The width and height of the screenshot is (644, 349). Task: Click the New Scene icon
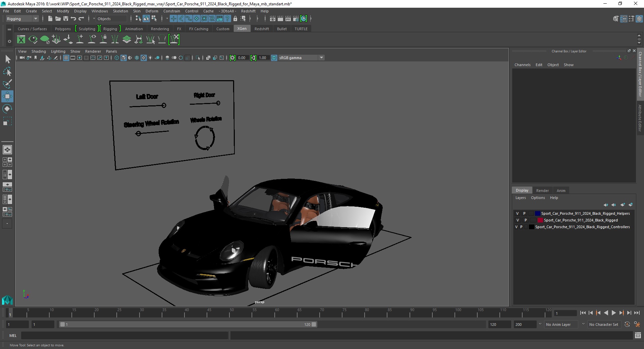(50, 18)
